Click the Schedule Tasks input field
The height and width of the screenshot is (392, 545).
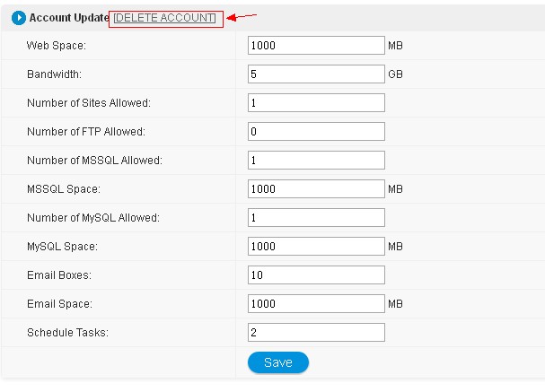point(316,332)
